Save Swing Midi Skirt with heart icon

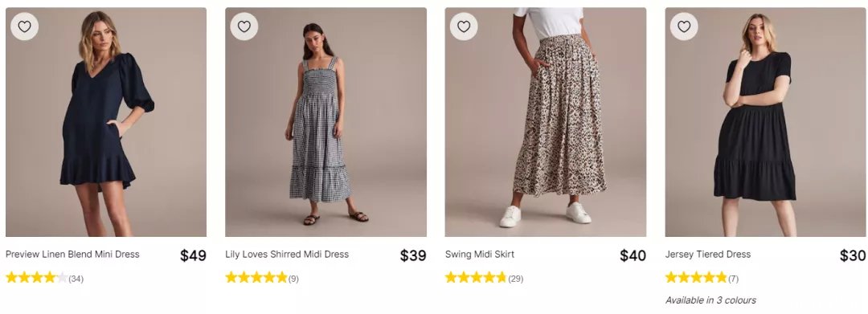[464, 26]
